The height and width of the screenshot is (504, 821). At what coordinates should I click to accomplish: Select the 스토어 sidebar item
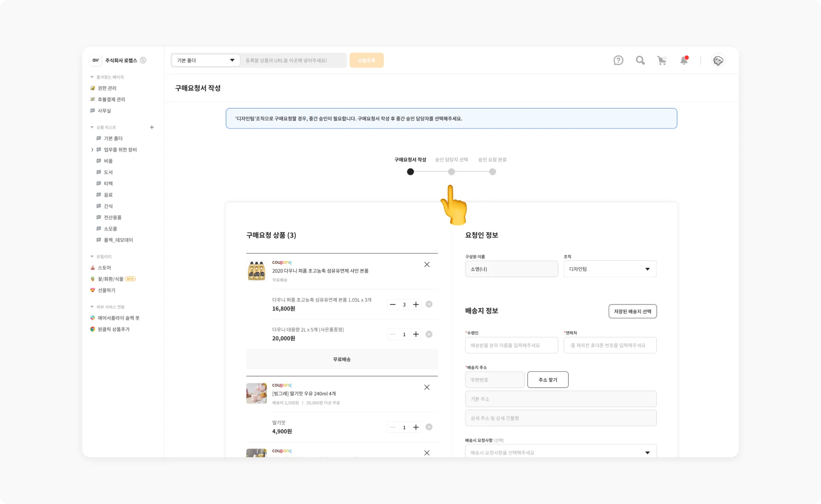point(104,268)
